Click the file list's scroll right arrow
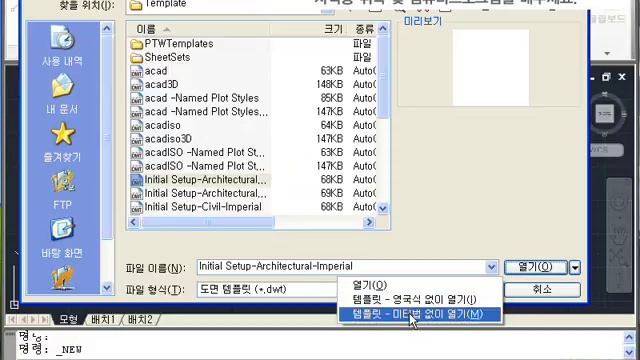640x360 pixels. click(369, 222)
